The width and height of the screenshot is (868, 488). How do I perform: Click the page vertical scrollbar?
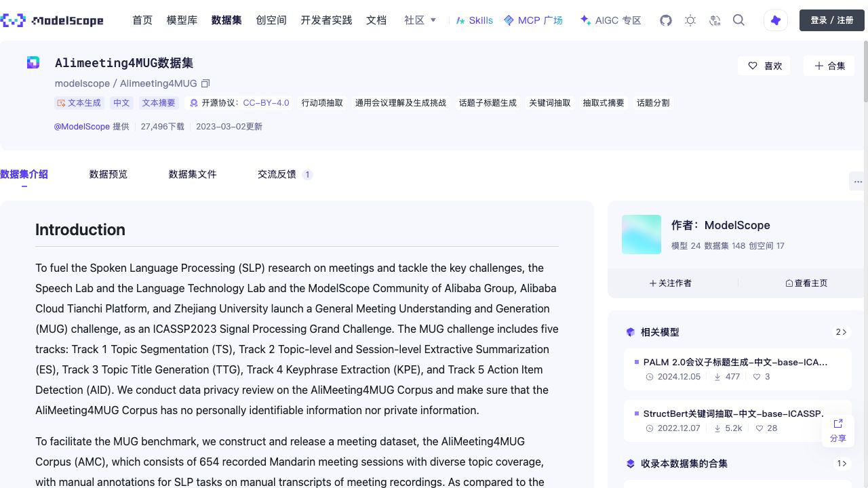(x=865, y=71)
